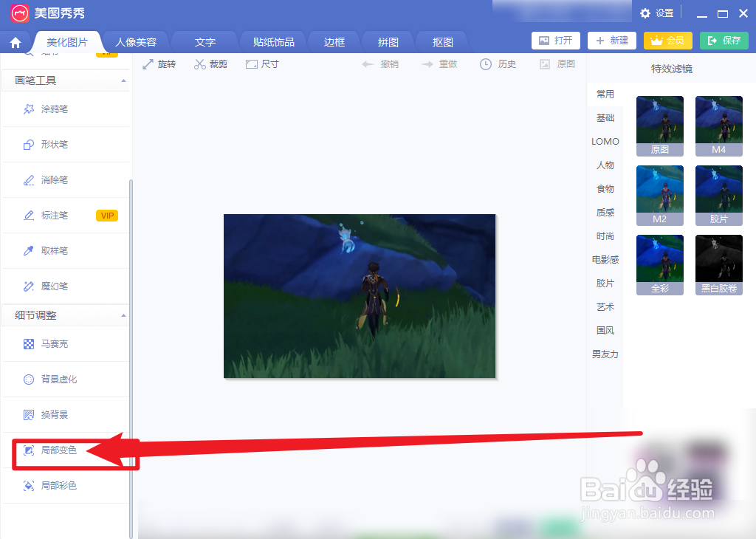
Task: Select the 艺术 filter category
Action: [605, 307]
